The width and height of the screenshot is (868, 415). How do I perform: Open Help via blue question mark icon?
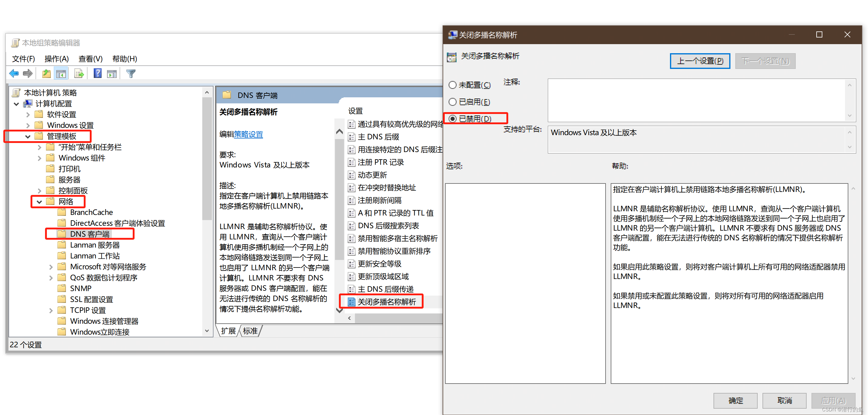pyautogui.click(x=97, y=73)
